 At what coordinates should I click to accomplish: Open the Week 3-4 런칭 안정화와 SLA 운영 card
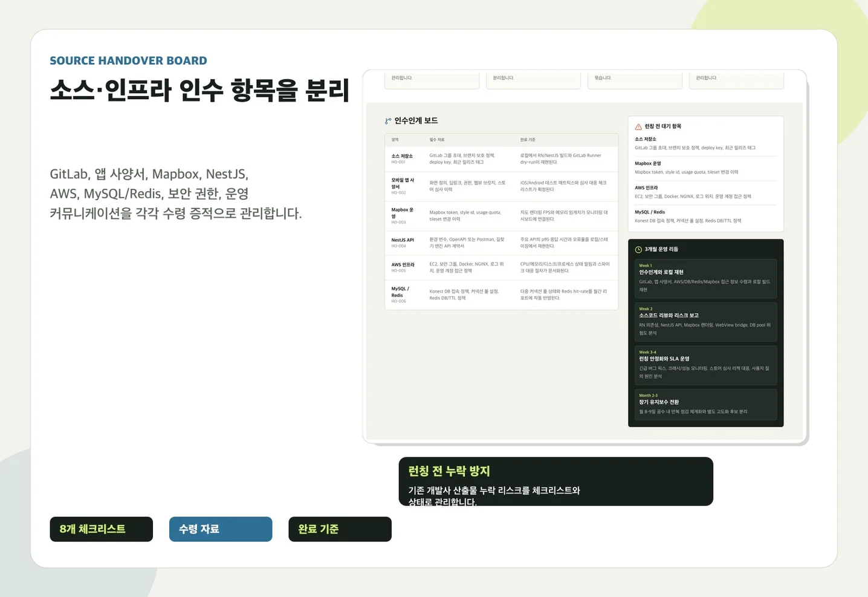point(705,365)
